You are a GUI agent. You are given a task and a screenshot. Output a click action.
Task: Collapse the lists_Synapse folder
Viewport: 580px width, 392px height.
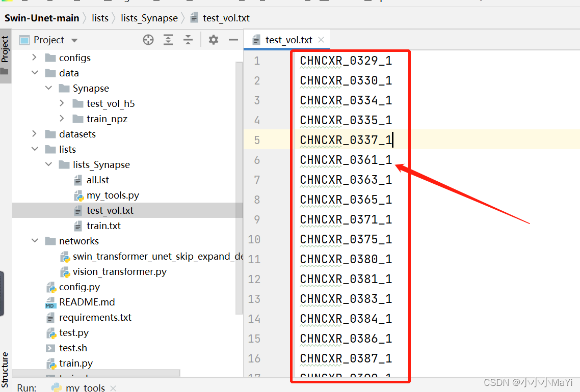[48, 164]
